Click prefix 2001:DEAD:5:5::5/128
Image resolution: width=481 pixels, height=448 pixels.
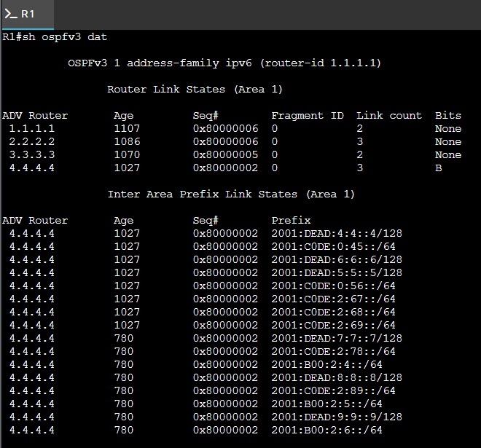pos(337,273)
